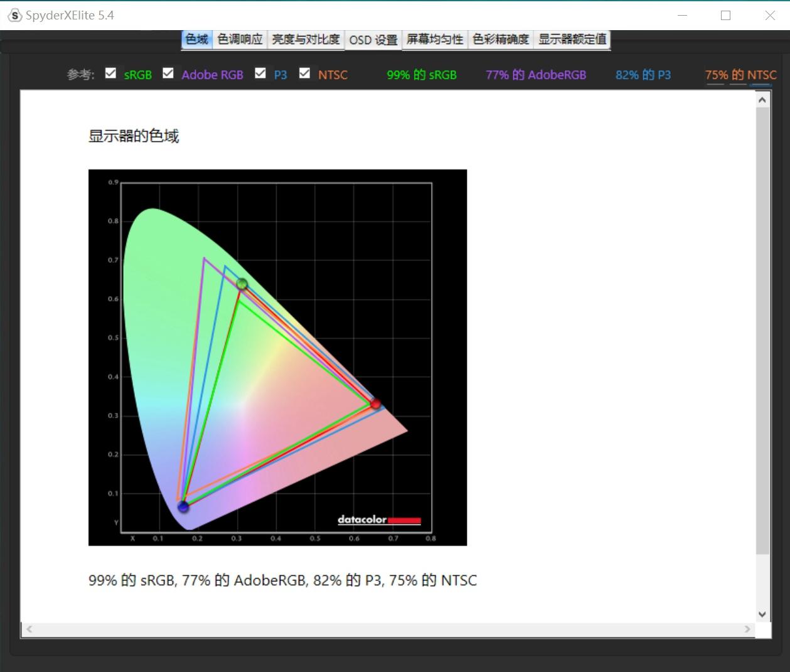Toggle the NTSC reference checkbox
The image size is (790, 672).
pos(305,73)
